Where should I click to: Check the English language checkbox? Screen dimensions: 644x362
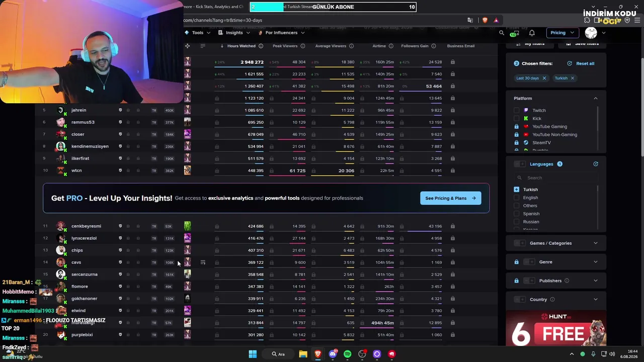516,198
